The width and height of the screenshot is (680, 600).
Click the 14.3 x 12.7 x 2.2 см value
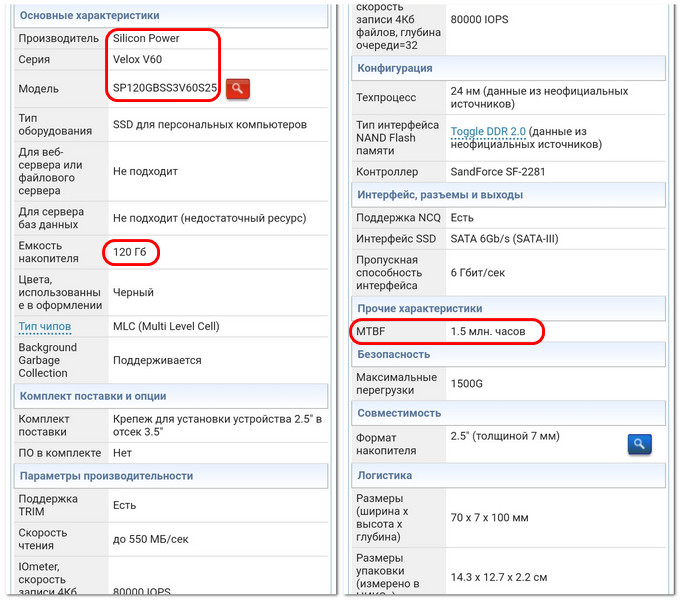pyautogui.click(x=499, y=577)
